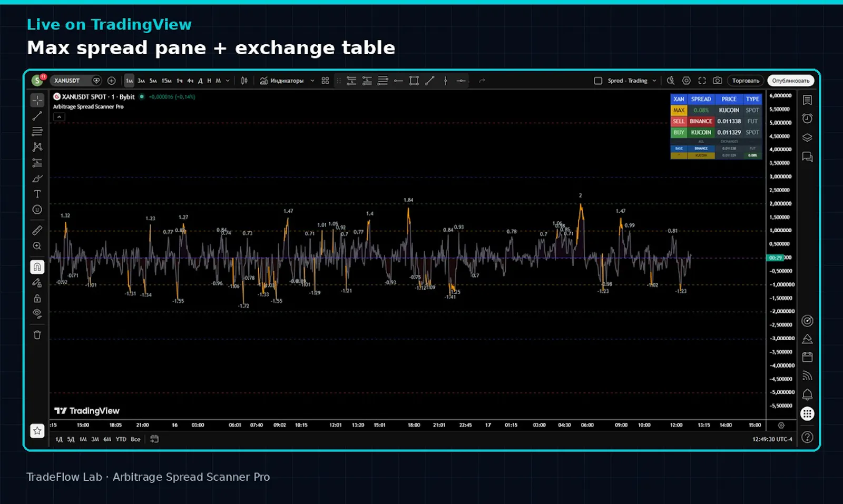843x504 pixels.
Task: Open the user profile avatar menu
Action: [x=37, y=81]
